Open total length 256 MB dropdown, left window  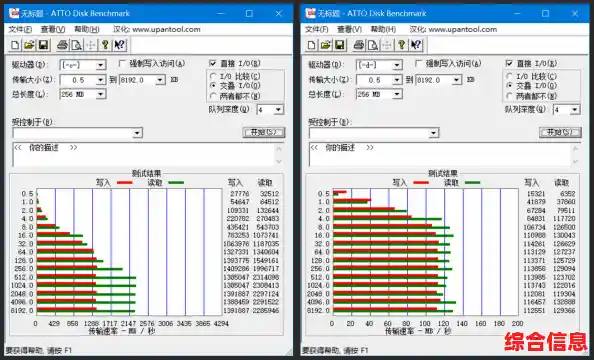pos(100,94)
